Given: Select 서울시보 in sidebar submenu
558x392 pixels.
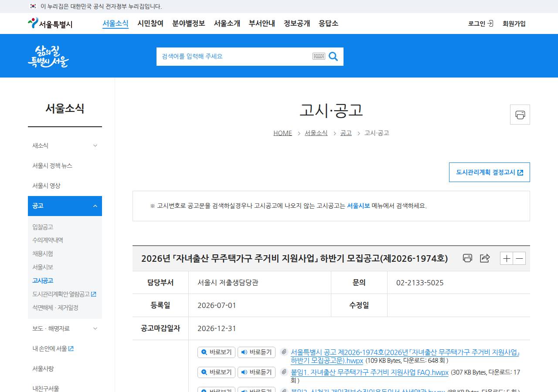Looking at the screenshot, I should (x=43, y=267).
